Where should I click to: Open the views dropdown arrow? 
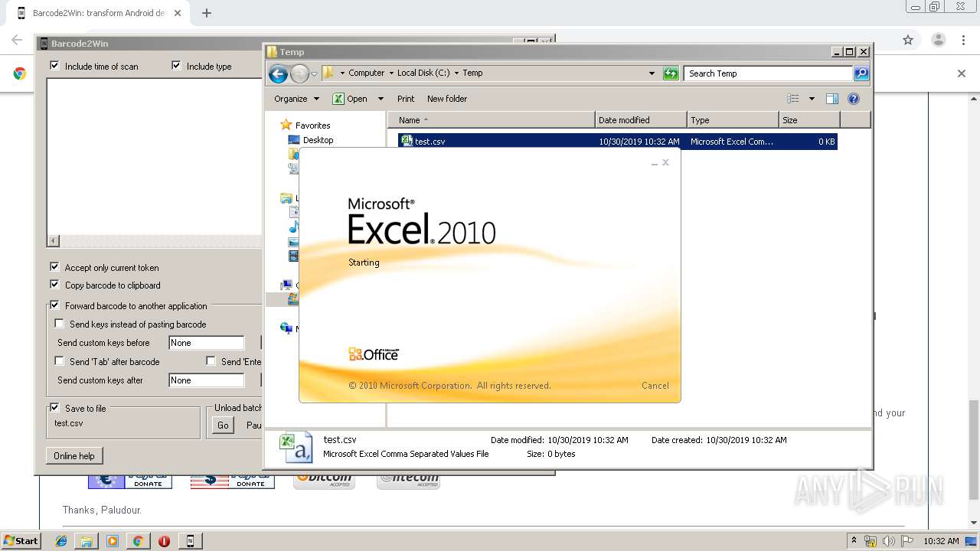[812, 99]
